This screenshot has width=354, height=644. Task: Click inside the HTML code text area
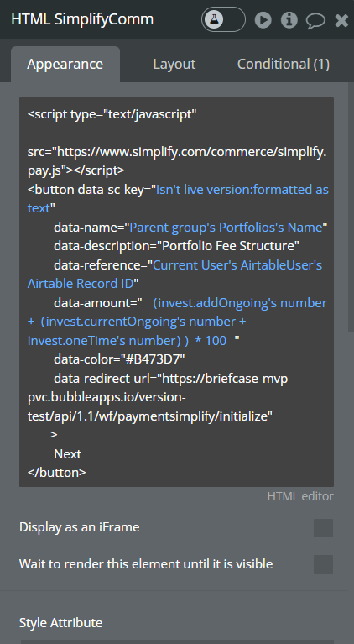[176, 292]
